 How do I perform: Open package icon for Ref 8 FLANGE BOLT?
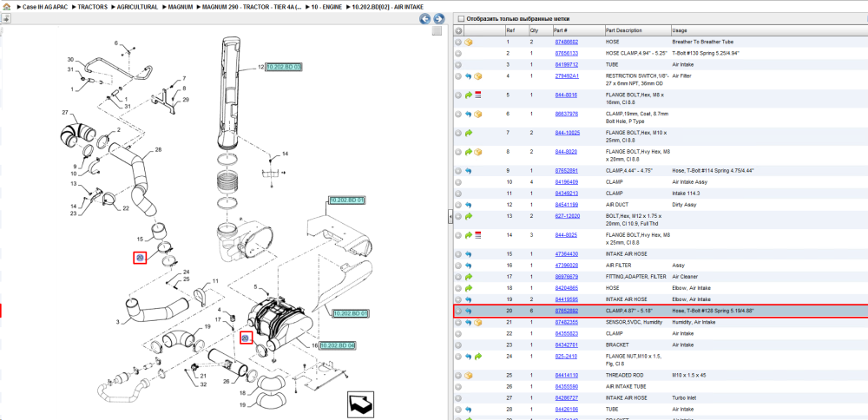(x=478, y=152)
